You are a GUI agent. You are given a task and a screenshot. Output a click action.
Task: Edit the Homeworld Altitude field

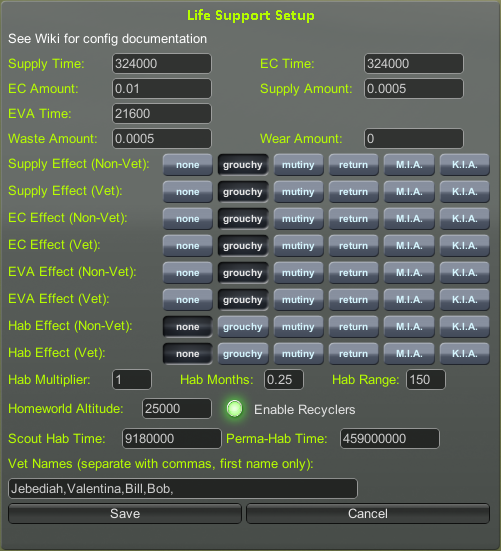point(177,408)
